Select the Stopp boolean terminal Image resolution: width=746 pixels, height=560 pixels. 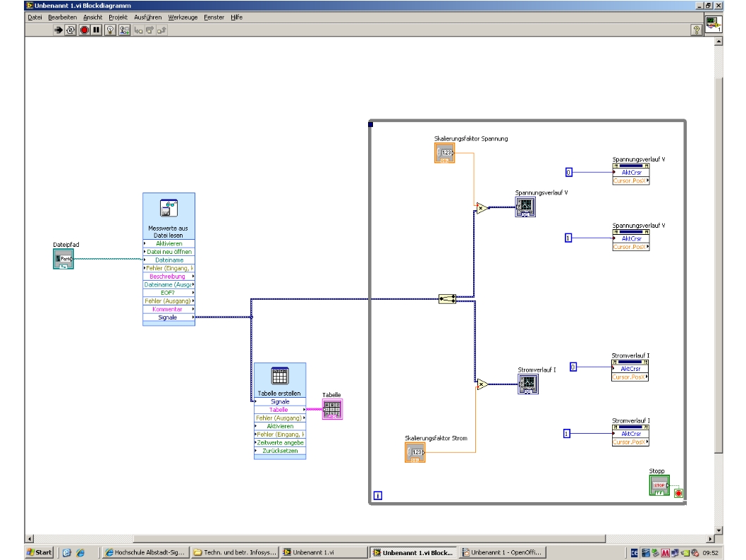pos(659,485)
